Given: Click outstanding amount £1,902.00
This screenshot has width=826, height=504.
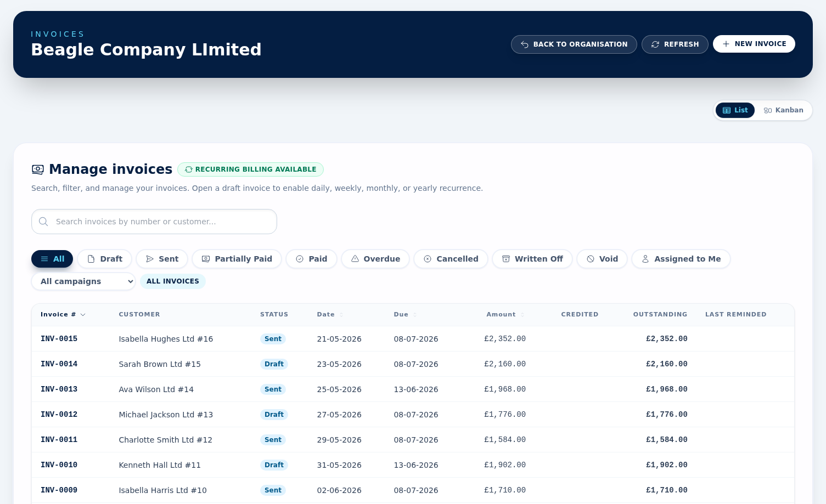Looking at the screenshot, I should click(x=666, y=465).
